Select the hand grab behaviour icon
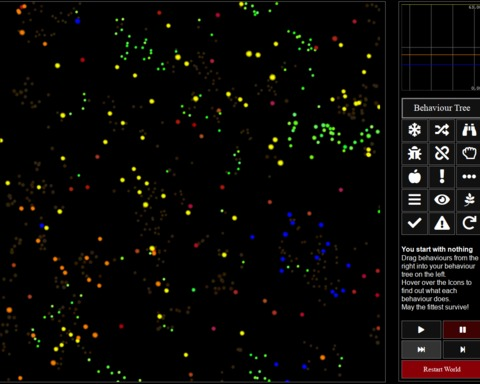The height and width of the screenshot is (384, 480). [x=469, y=153]
